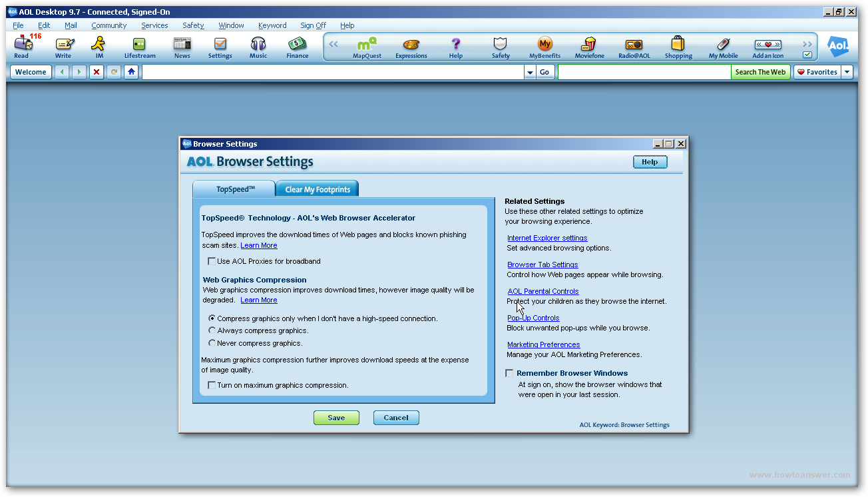The width and height of the screenshot is (868, 497).
Task: Open the Moviefone icon
Action: coord(588,47)
